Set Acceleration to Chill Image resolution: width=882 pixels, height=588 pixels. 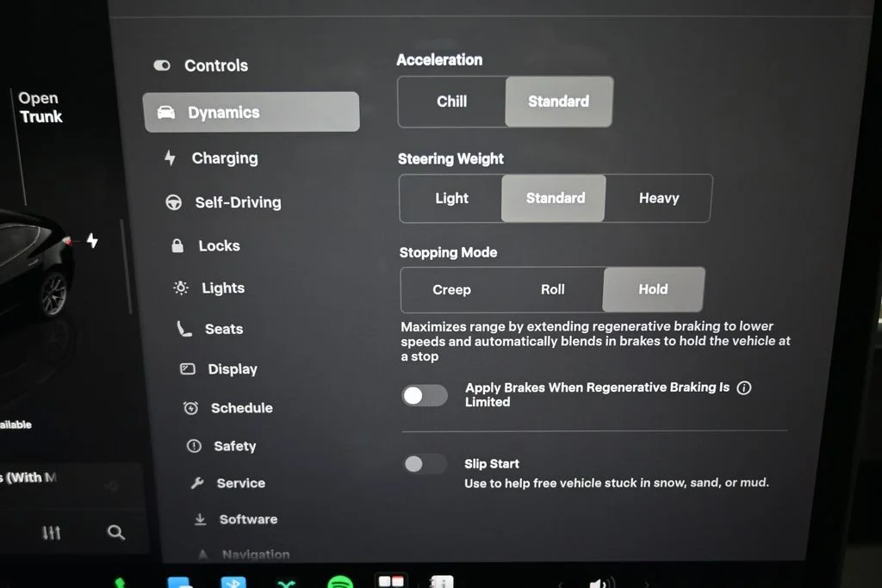451,102
